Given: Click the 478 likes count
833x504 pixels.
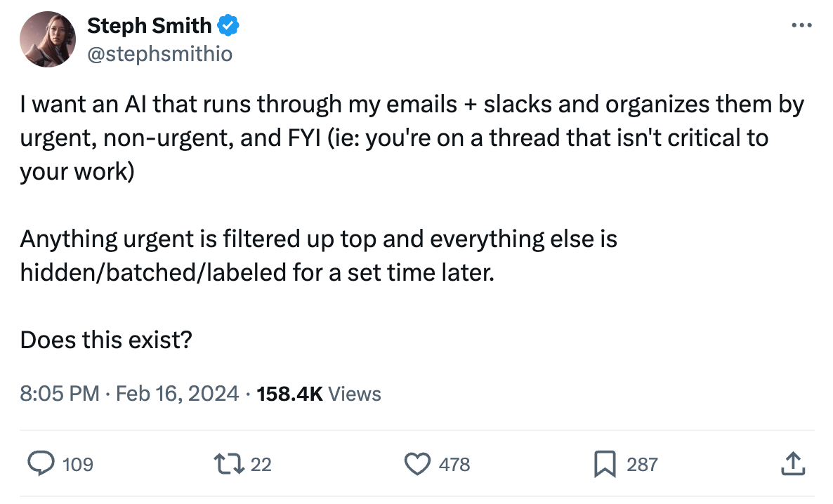Looking at the screenshot, I should [x=454, y=464].
